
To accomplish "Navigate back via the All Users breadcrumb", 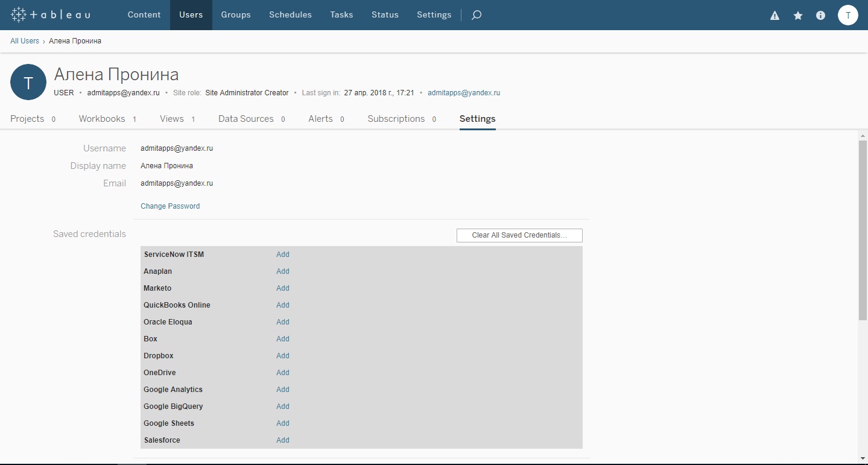I will point(24,40).
